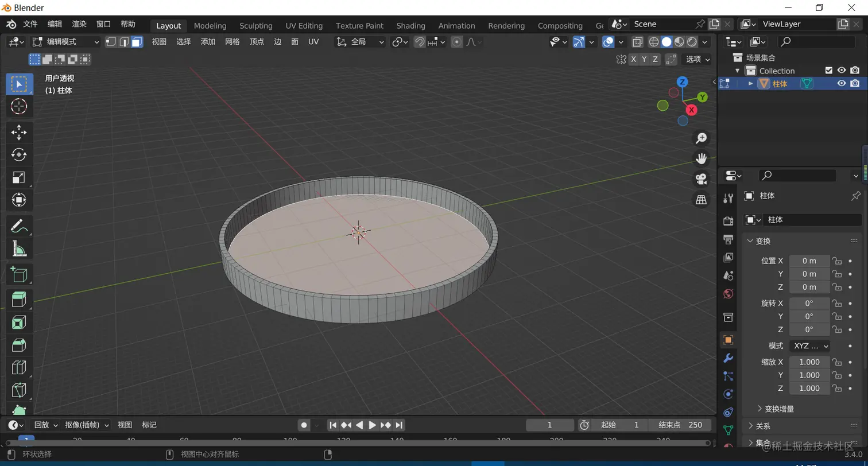This screenshot has width=868, height=466.
Task: Select the box select tool in left toolbar
Action: pyautogui.click(x=19, y=84)
